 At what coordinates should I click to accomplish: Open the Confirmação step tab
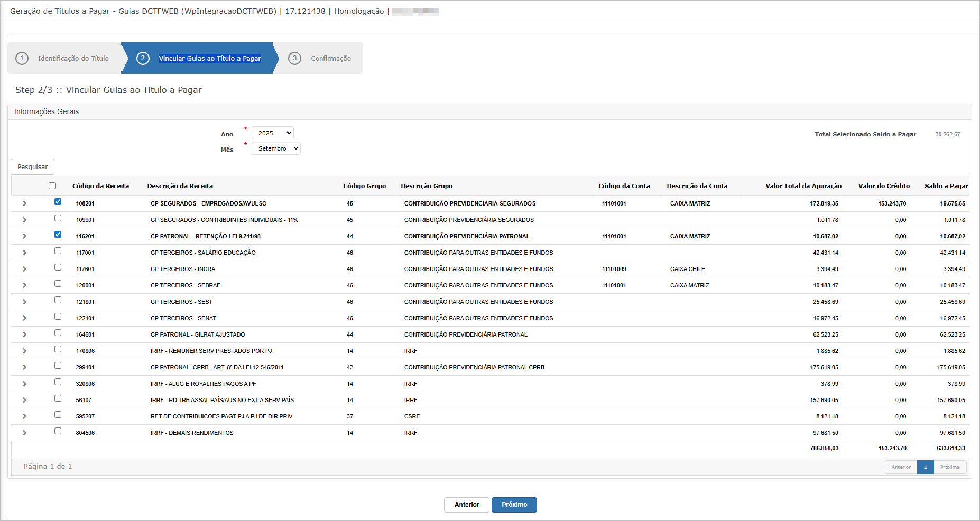pyautogui.click(x=330, y=59)
